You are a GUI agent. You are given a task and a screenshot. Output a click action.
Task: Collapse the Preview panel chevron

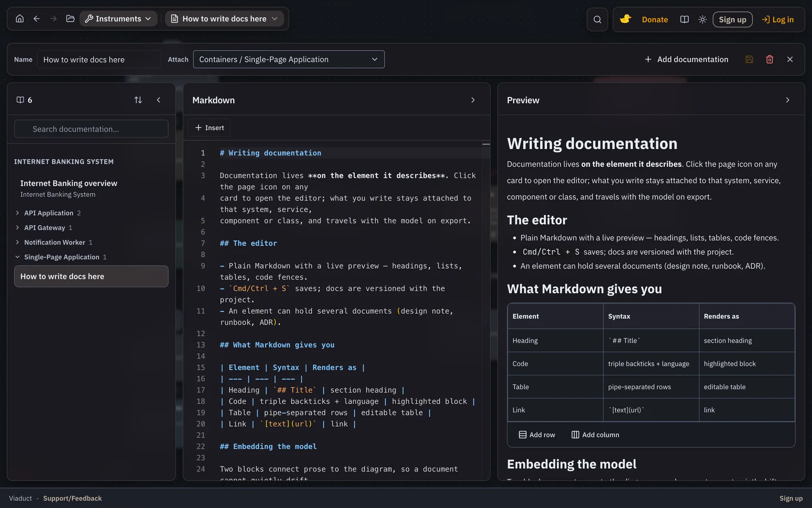(x=788, y=100)
